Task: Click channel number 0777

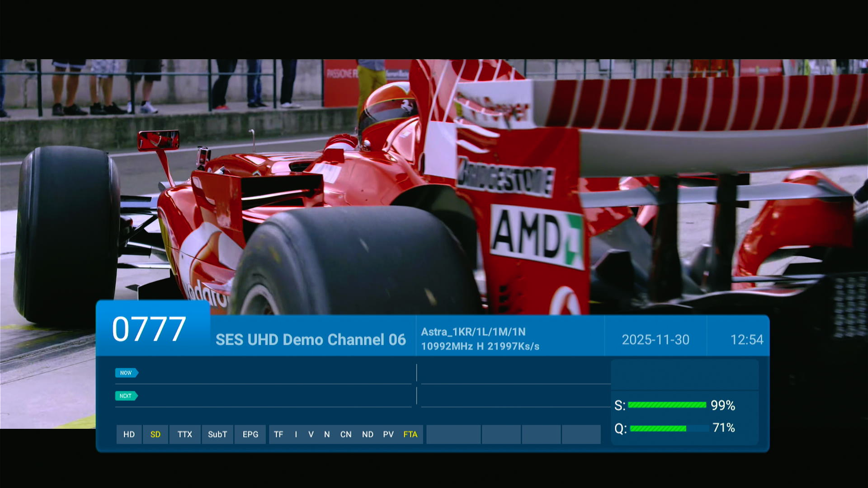Action: (x=149, y=329)
